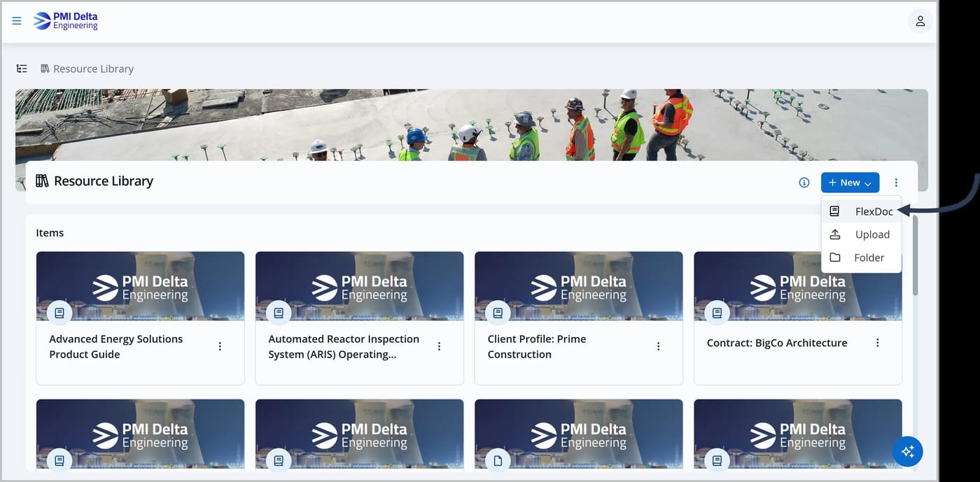Click the Items section heading
Image resolution: width=980 pixels, height=482 pixels.
tap(50, 233)
